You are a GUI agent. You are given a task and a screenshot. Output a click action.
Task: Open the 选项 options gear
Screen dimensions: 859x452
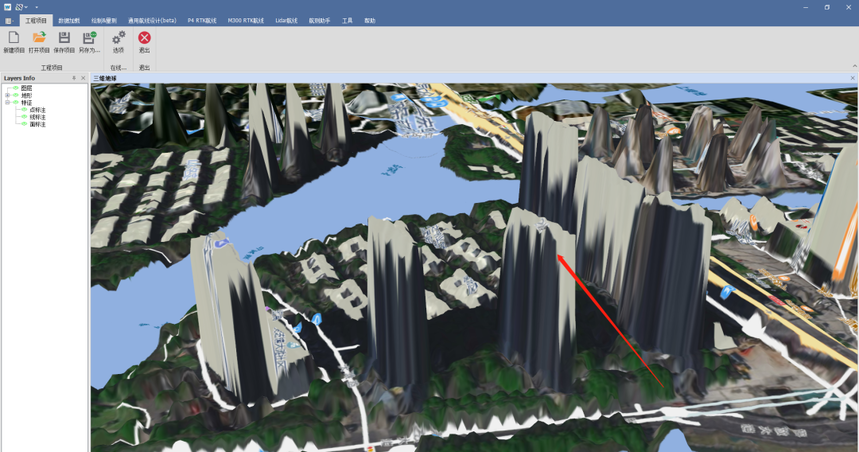pos(118,38)
